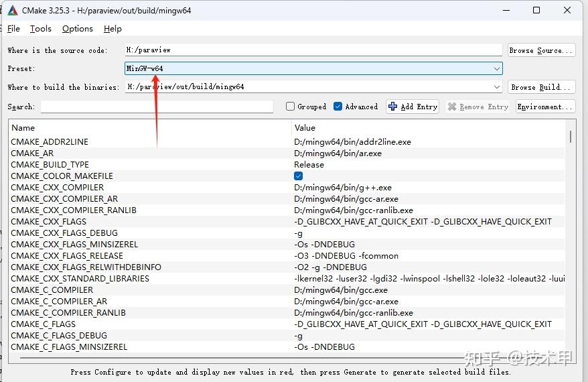Viewport: 588px width, 382px height.
Task: Close the CMake window
Action: pos(567,11)
